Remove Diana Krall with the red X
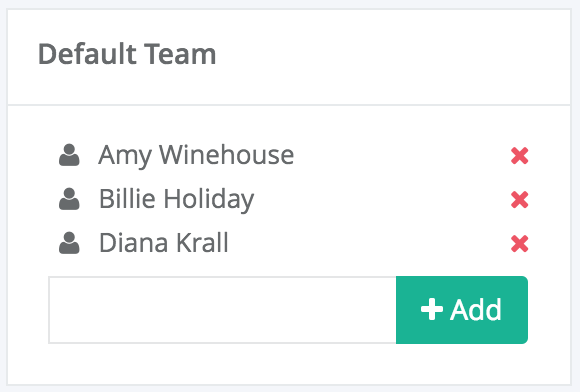The image size is (580, 392). pyautogui.click(x=519, y=244)
